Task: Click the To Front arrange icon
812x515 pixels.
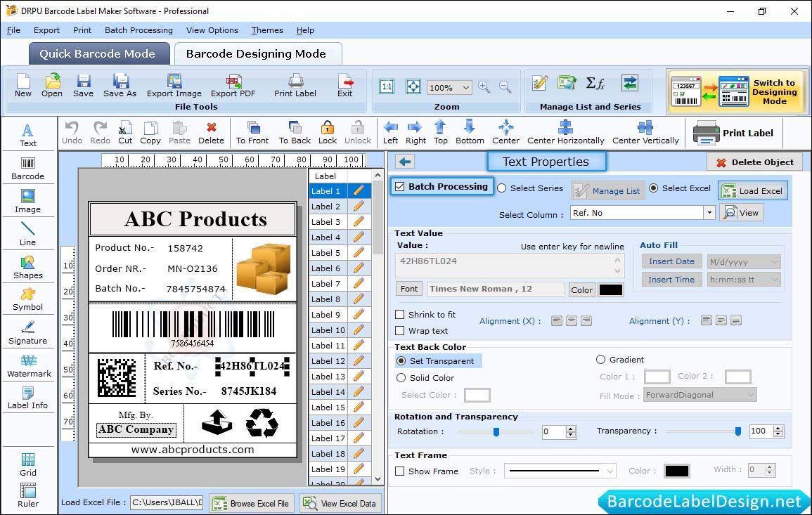Action: 252,133
